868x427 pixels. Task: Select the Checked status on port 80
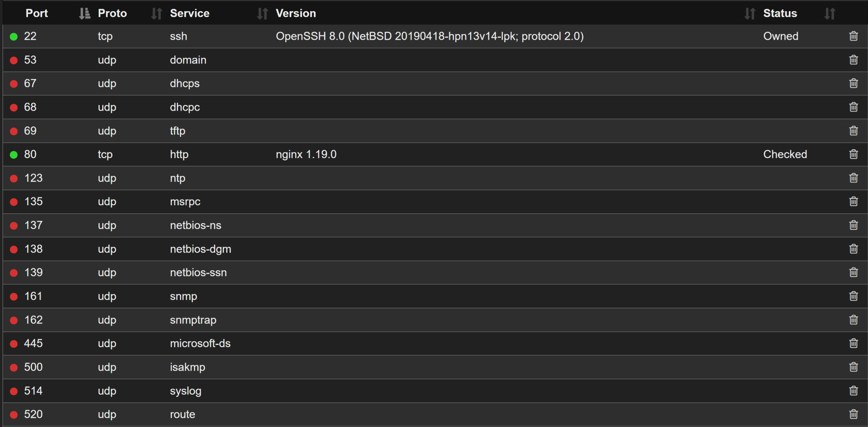[x=785, y=154]
